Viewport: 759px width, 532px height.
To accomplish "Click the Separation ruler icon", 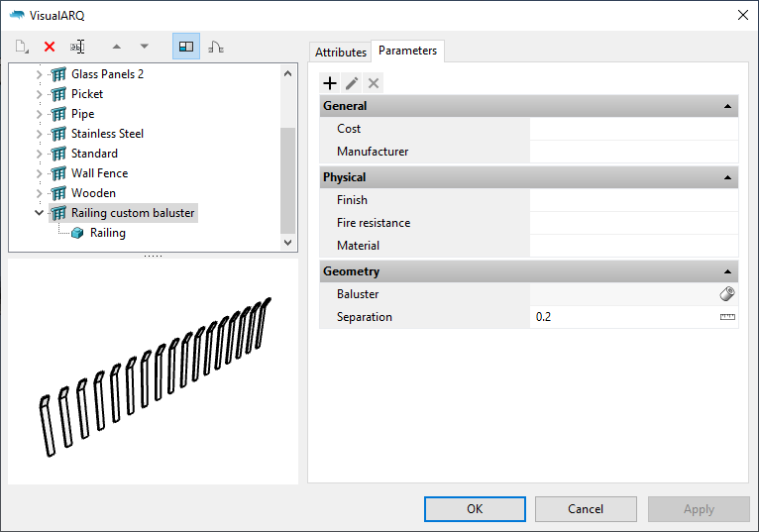I will pos(727,317).
